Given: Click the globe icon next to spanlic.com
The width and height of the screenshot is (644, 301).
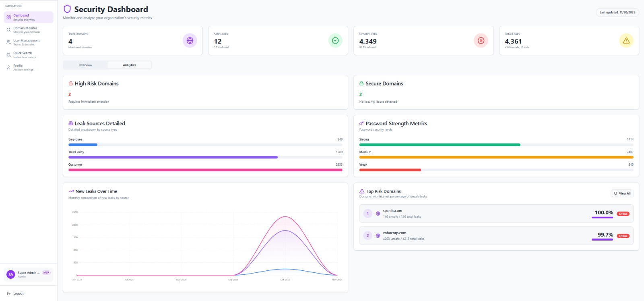Looking at the screenshot, I should click(x=378, y=214).
